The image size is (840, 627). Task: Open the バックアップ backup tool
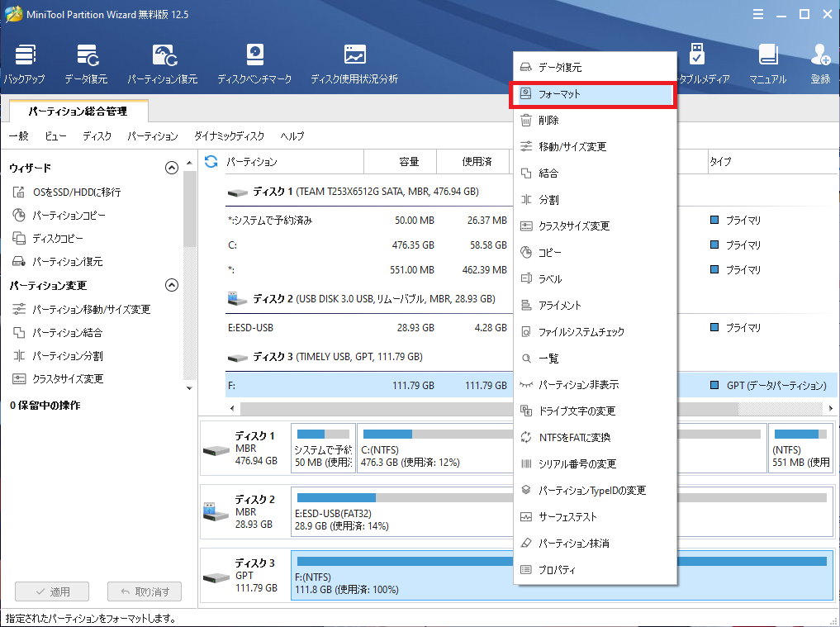25,64
